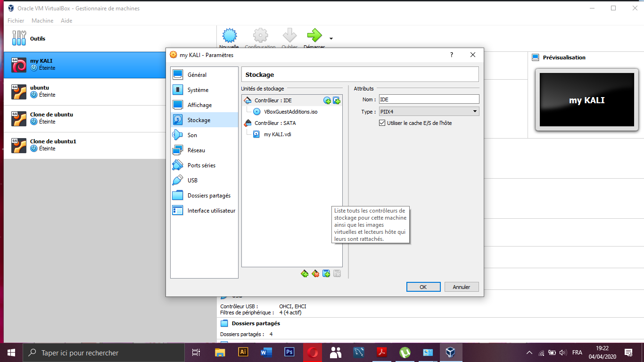Add a hard disk to IDE controller
The image size is (644, 362).
tap(336, 100)
